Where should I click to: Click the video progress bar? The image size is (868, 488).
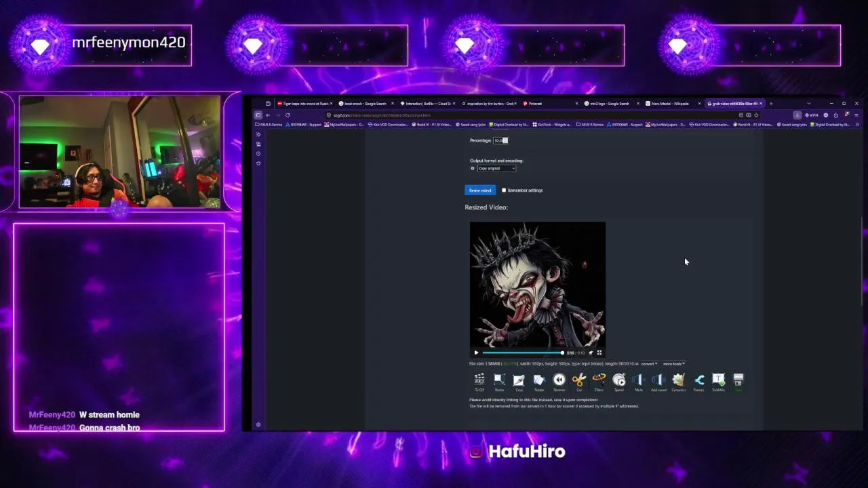tap(522, 352)
